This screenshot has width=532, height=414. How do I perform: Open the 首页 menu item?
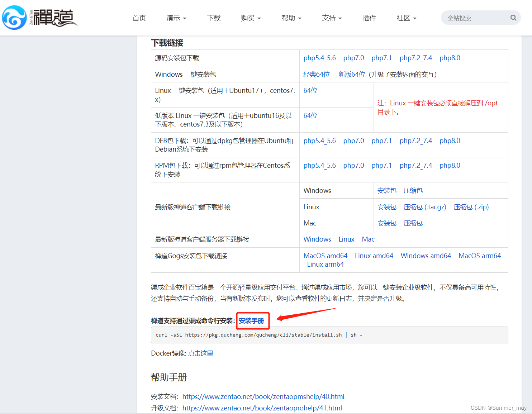point(139,18)
